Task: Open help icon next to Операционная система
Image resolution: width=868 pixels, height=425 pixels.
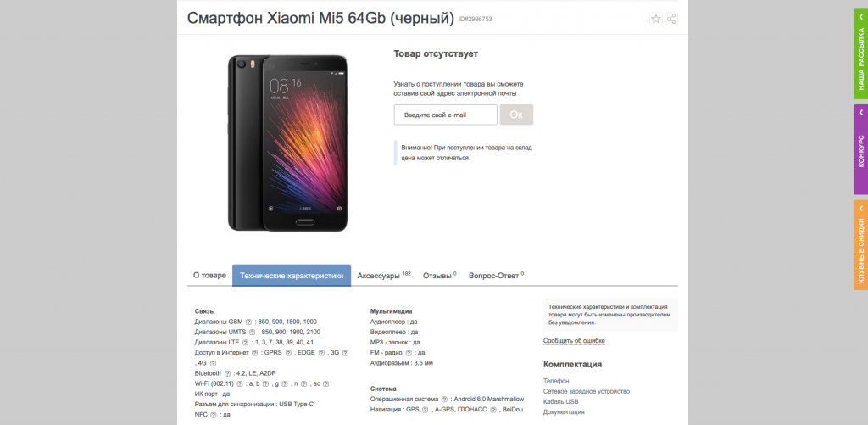Action: click(x=444, y=400)
